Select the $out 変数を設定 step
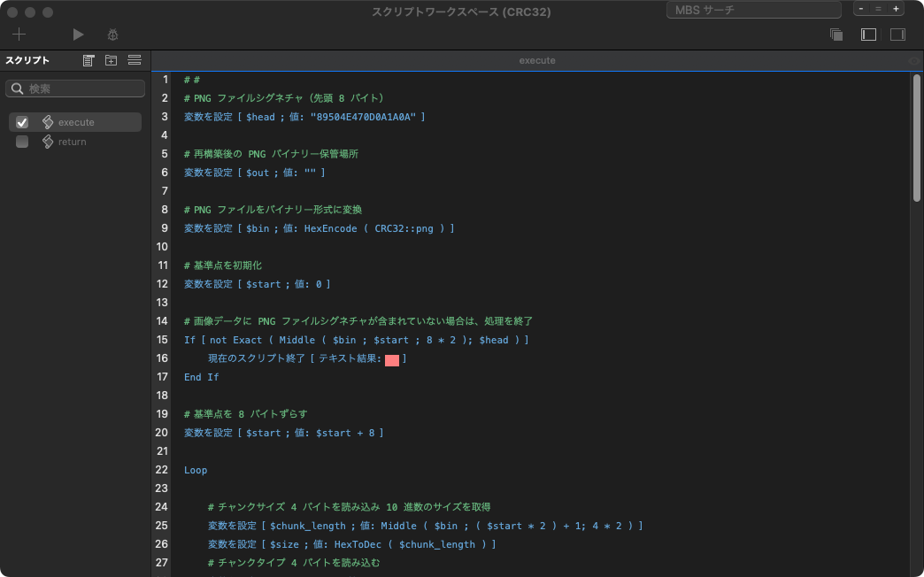The height and width of the screenshot is (577, 924). coord(255,173)
